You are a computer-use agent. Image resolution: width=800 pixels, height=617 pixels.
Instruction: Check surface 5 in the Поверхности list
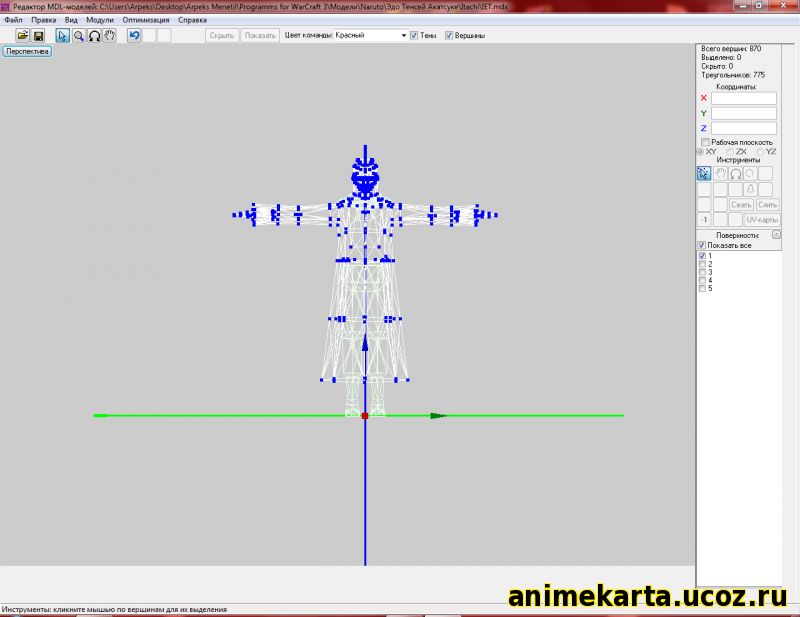point(702,288)
